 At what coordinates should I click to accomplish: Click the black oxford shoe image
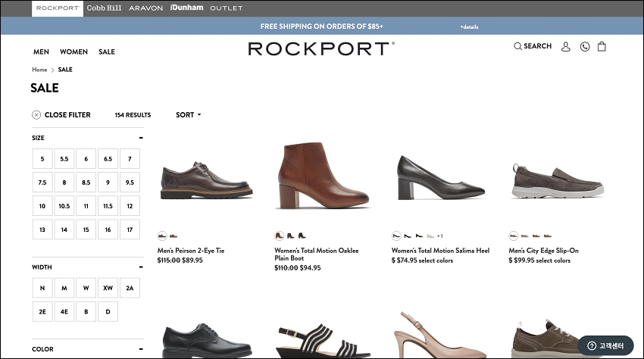[207, 341]
